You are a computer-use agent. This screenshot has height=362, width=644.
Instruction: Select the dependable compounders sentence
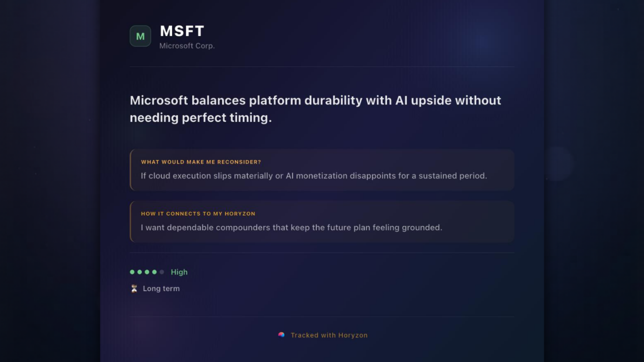coord(291,227)
